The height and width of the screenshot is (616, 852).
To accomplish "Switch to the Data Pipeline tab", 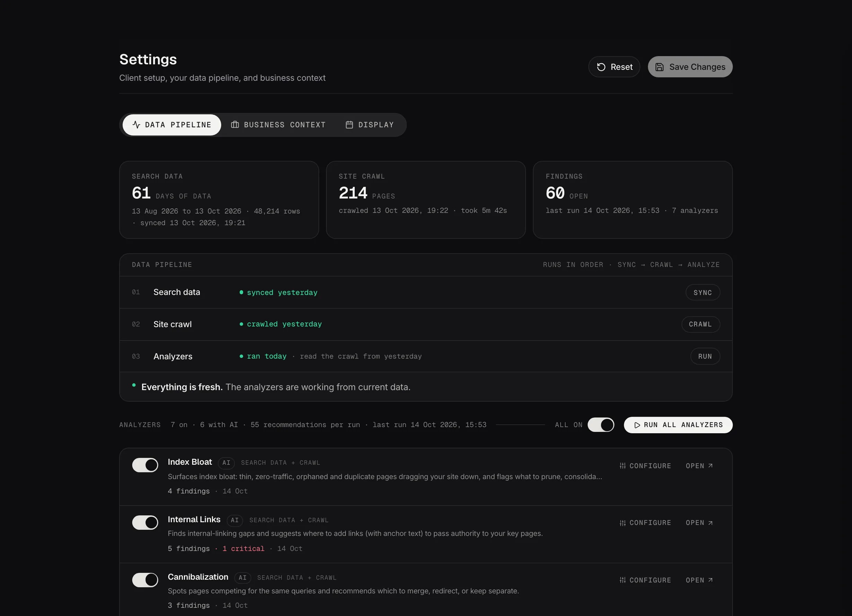I will coord(172,125).
